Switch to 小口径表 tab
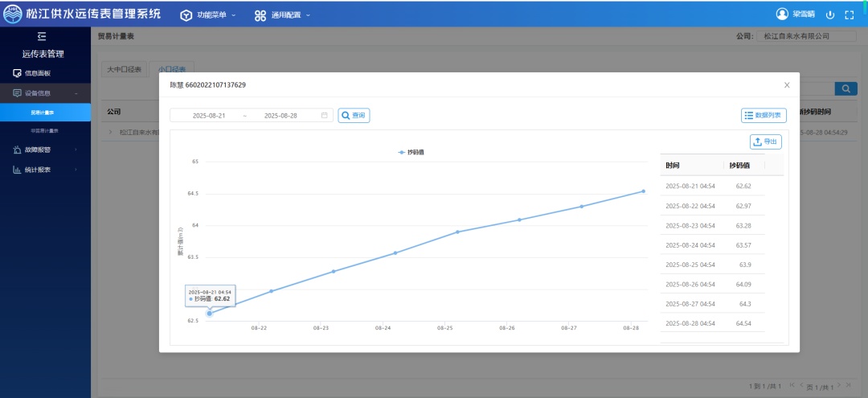The image size is (868, 398). 172,70
